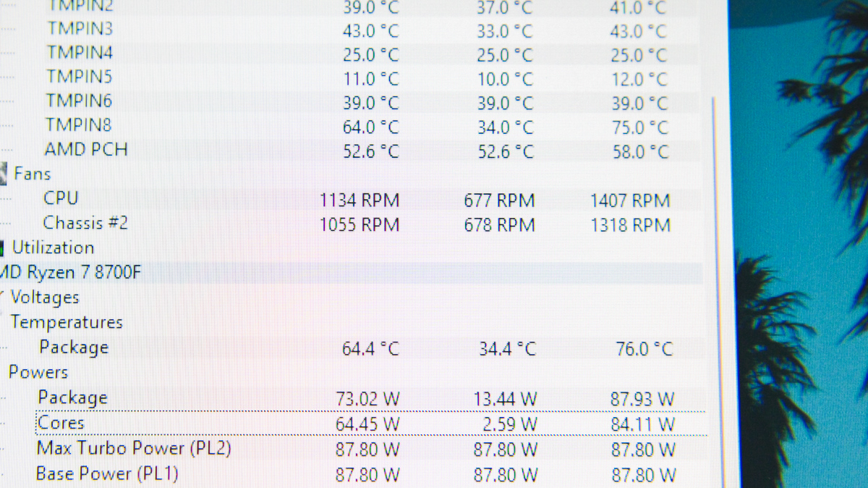The height and width of the screenshot is (488, 868).
Task: Click the CPU fan value 1134 RPM
Action: tap(359, 200)
